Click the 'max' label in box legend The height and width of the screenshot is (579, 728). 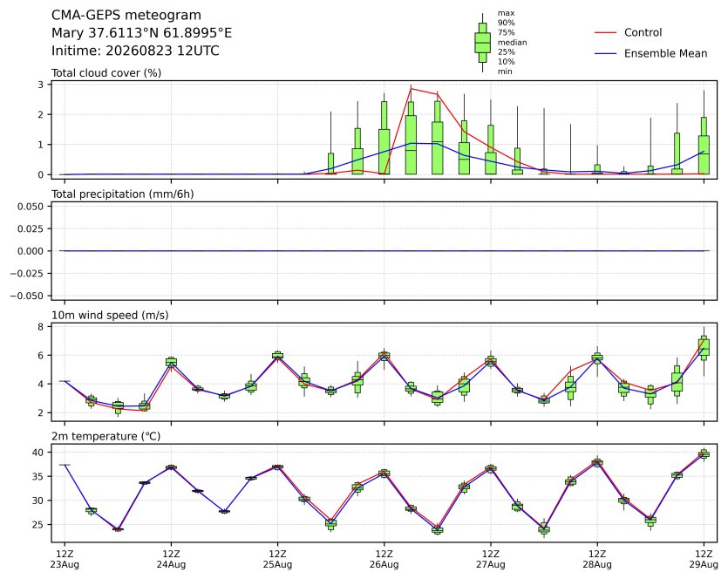coord(506,13)
